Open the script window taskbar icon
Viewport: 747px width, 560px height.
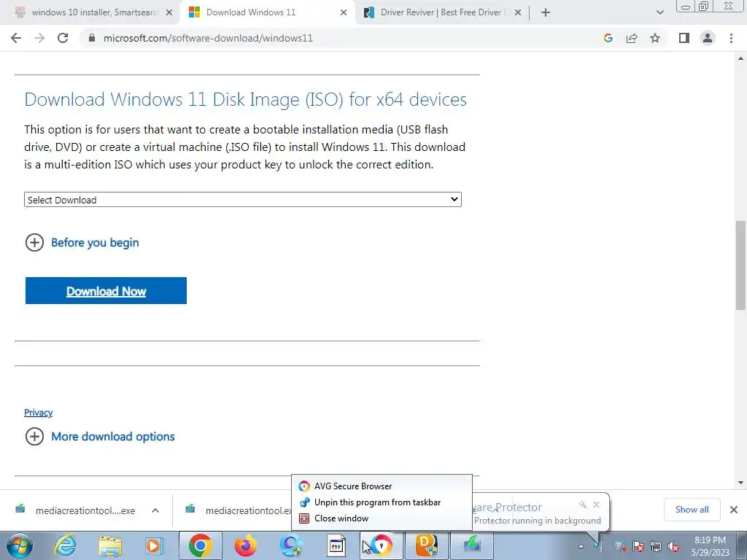tap(336, 545)
